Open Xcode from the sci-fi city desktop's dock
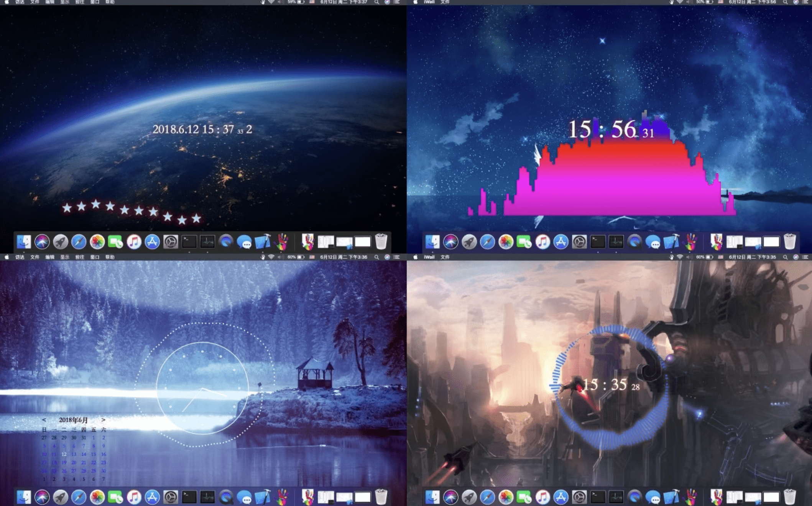Image resolution: width=812 pixels, height=506 pixels. pos(671,497)
